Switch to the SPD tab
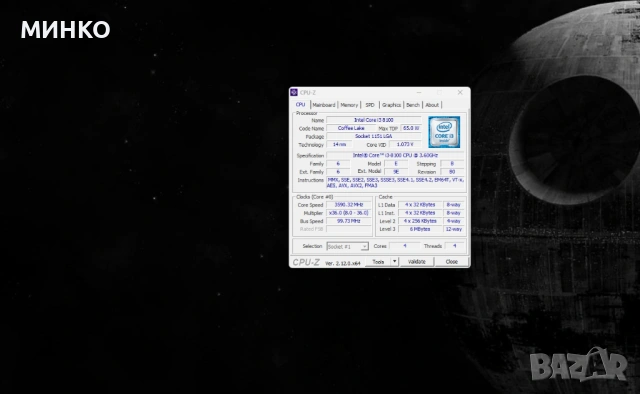Image resolution: width=640 pixels, height=394 pixels. (x=370, y=105)
